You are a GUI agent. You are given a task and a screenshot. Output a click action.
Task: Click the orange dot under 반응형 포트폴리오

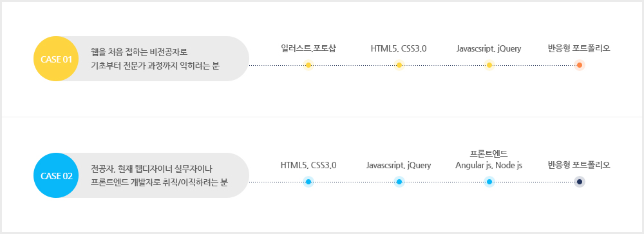580,65
